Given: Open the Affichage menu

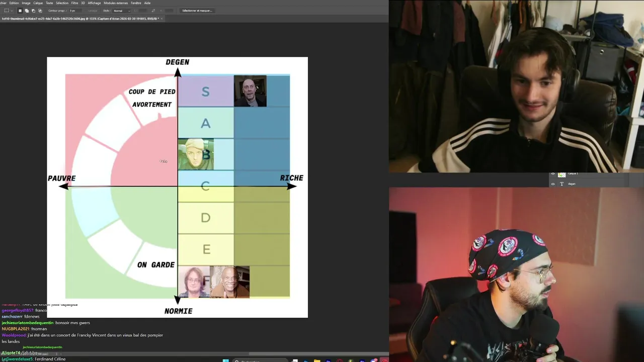Looking at the screenshot, I should (94, 3).
